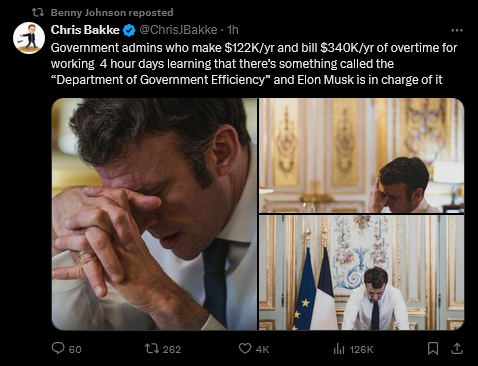The width and height of the screenshot is (478, 366).
Task: Like the tweet with the heart icon
Action: coord(245,349)
